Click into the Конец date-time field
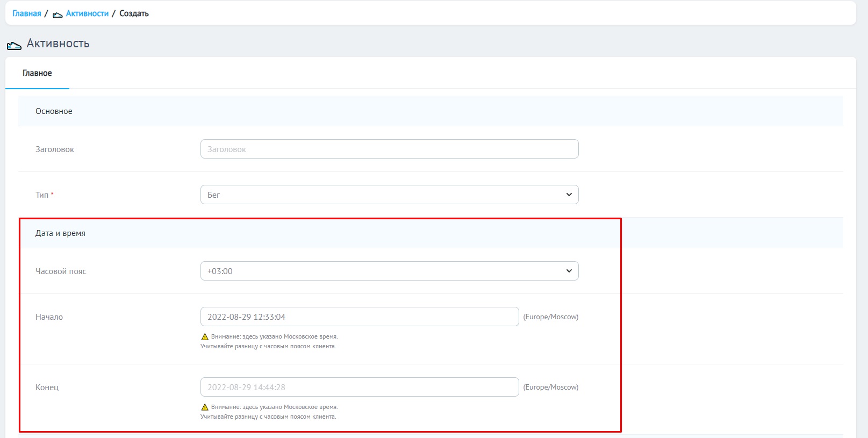868x438 pixels. point(359,387)
